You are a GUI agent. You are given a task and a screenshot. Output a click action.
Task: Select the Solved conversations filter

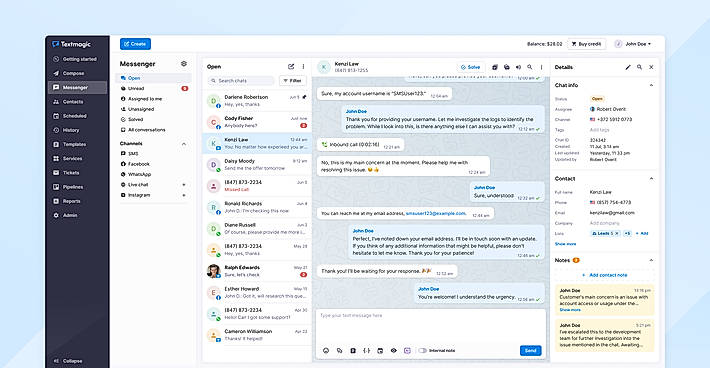[153, 119]
